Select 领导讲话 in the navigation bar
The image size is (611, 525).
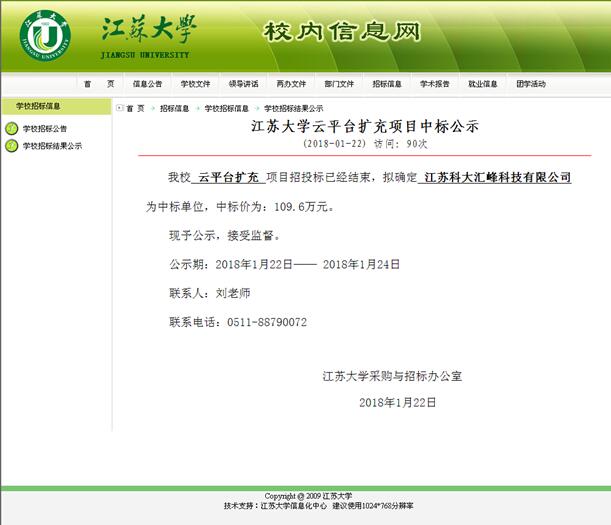coord(243,84)
